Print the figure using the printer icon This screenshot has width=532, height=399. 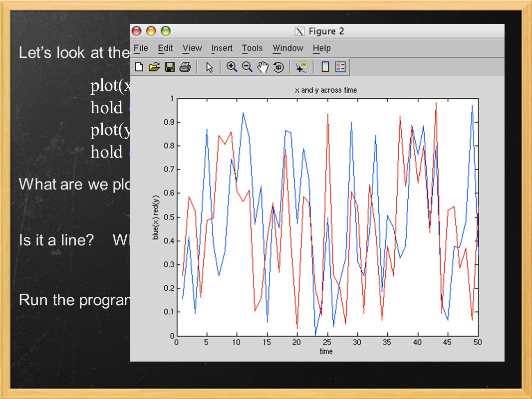185,67
